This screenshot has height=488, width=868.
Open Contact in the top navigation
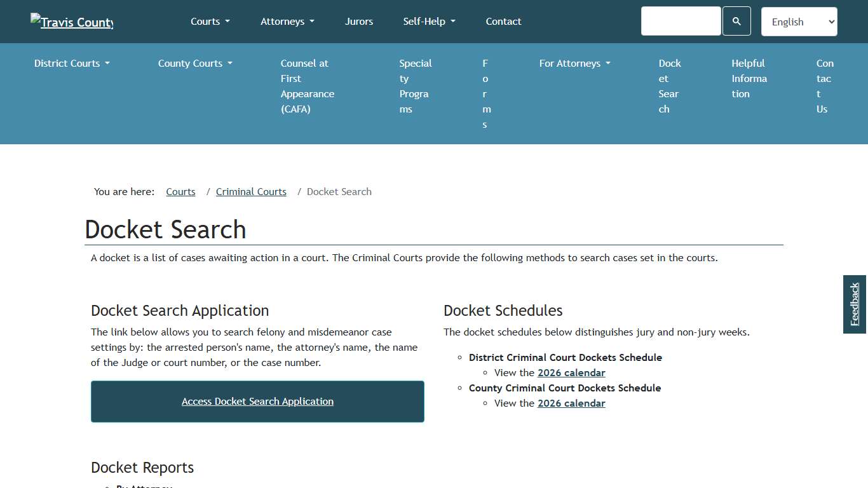click(x=503, y=21)
